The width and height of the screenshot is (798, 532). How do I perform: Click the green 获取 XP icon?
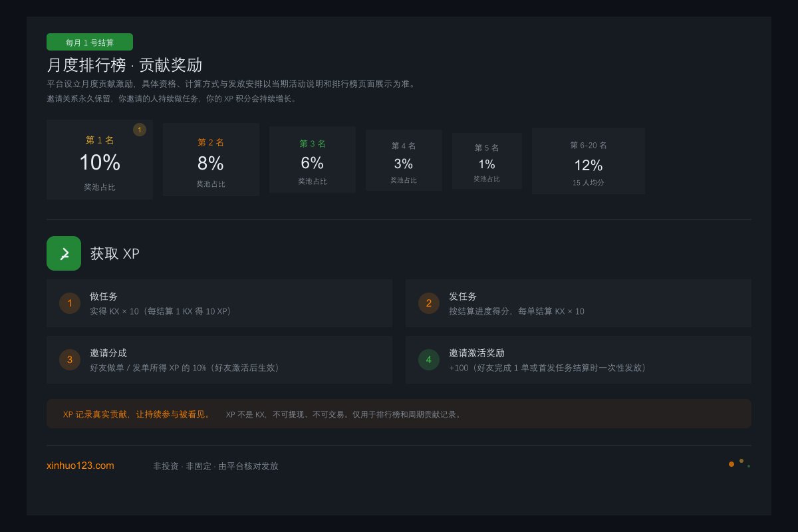64,253
